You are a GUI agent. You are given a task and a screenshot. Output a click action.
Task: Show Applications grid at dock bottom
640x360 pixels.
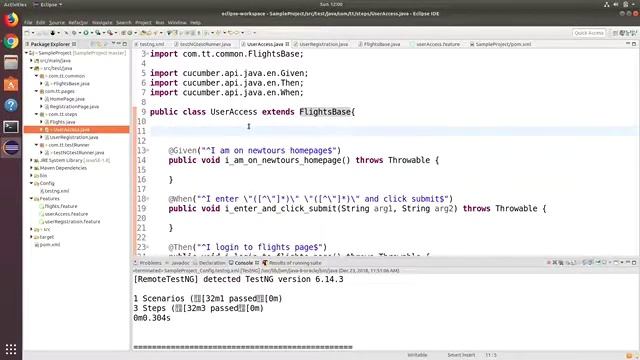click(11, 349)
